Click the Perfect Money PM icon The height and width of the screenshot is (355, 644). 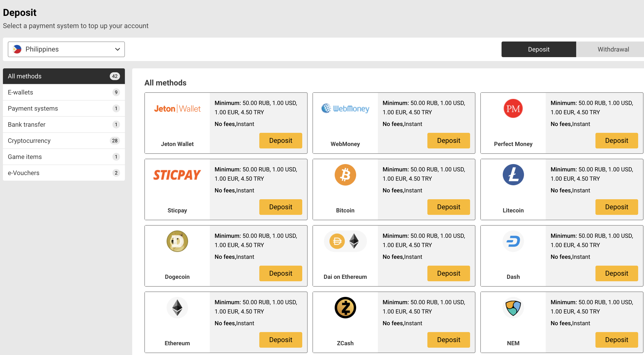pos(513,108)
